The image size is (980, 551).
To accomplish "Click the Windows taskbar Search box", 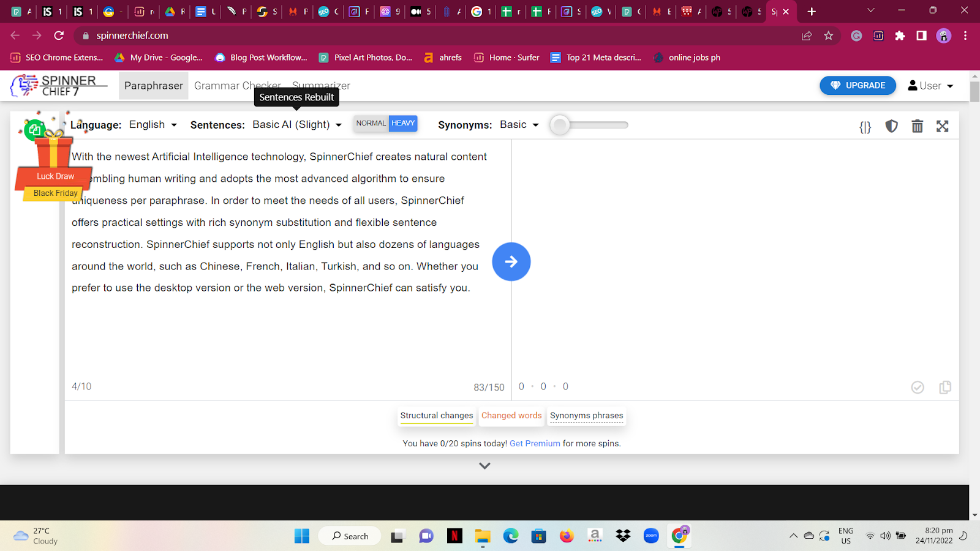I will click(350, 536).
